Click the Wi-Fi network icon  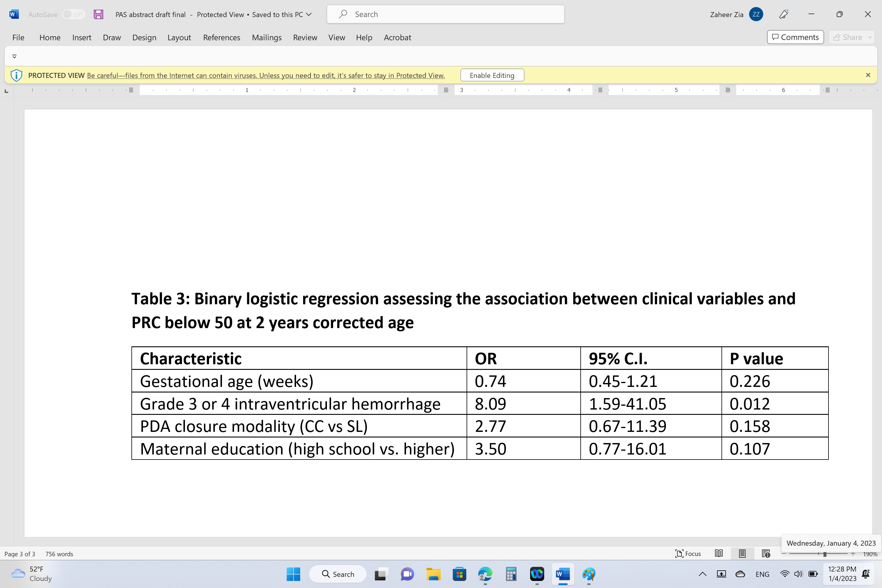tap(784, 574)
